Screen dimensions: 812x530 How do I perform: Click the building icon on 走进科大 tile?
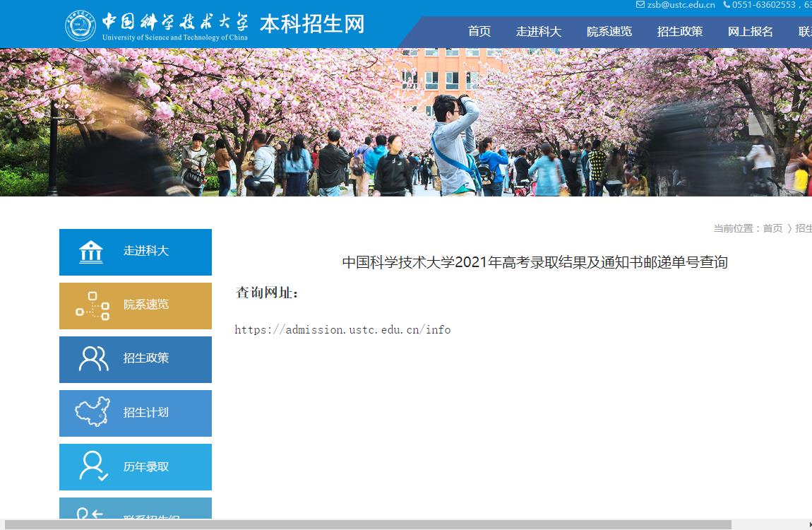point(91,252)
